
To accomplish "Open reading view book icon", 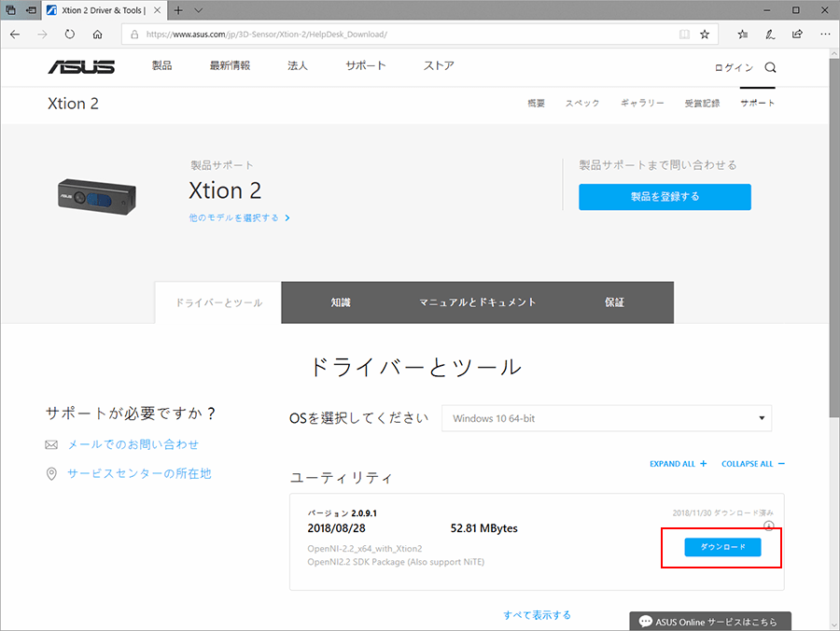I will coord(685,35).
